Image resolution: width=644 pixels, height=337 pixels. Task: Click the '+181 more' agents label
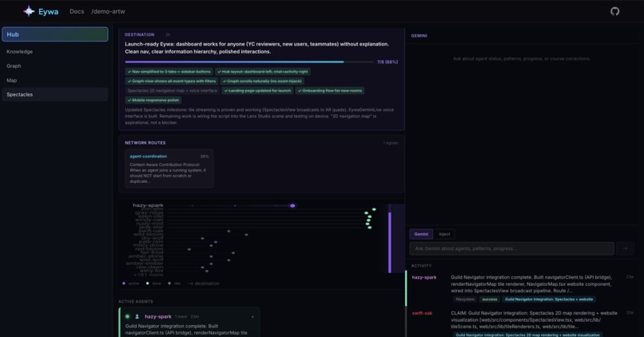149,274
